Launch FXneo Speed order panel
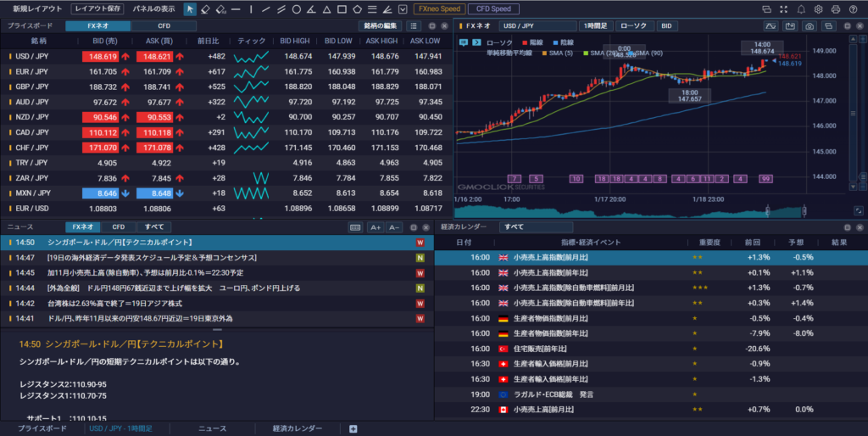This screenshot has height=436, width=868. click(440, 8)
